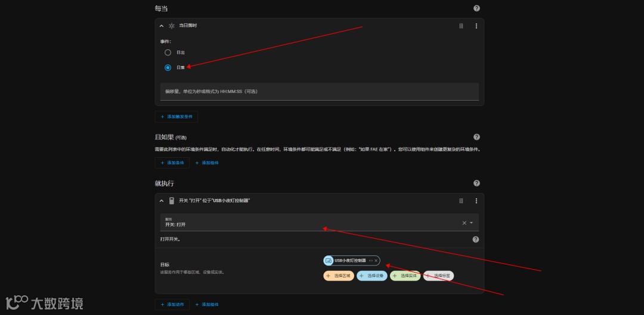Click the device icon on the USB小夜灯控制器 chip
Image resolution: width=644 pixels, height=315 pixels.
tap(329, 260)
